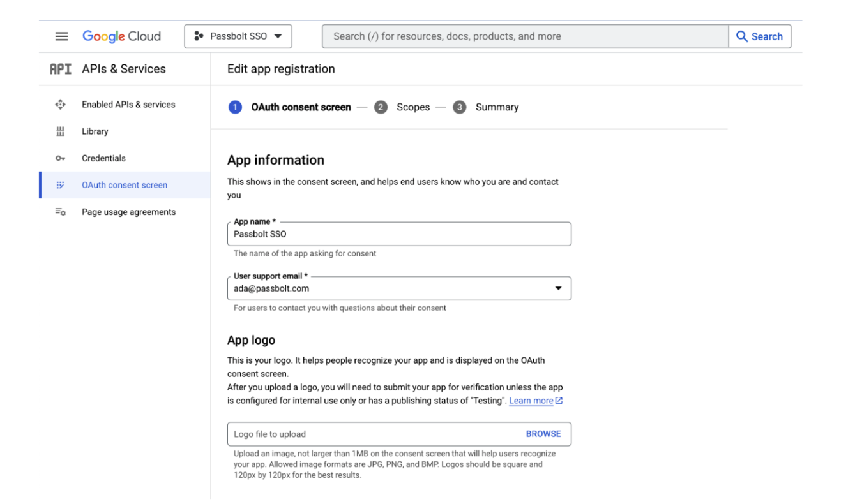The height and width of the screenshot is (504, 855).
Task: Go to the Scopes step
Action: coord(413,107)
